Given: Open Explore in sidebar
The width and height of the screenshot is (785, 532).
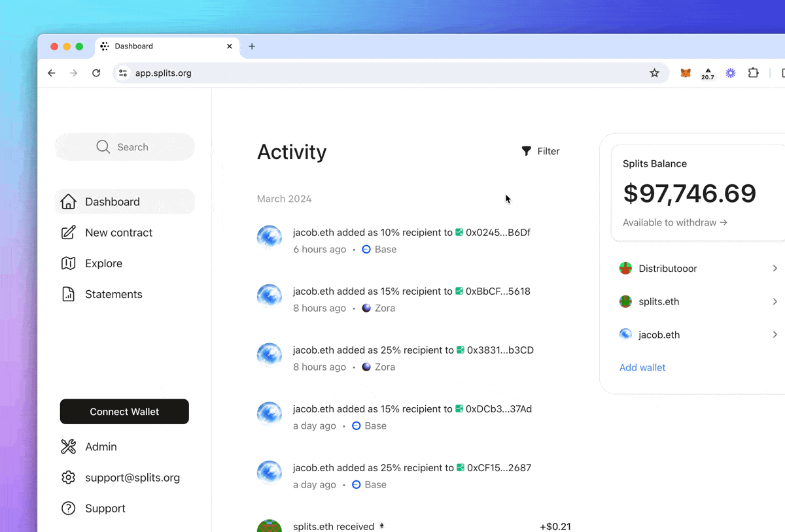Looking at the screenshot, I should [x=92, y=263].
